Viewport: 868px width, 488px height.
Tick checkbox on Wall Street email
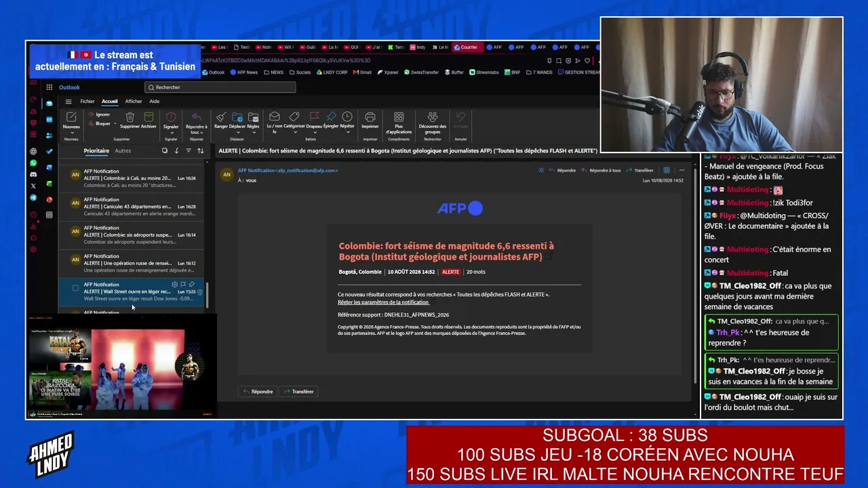pos(75,288)
